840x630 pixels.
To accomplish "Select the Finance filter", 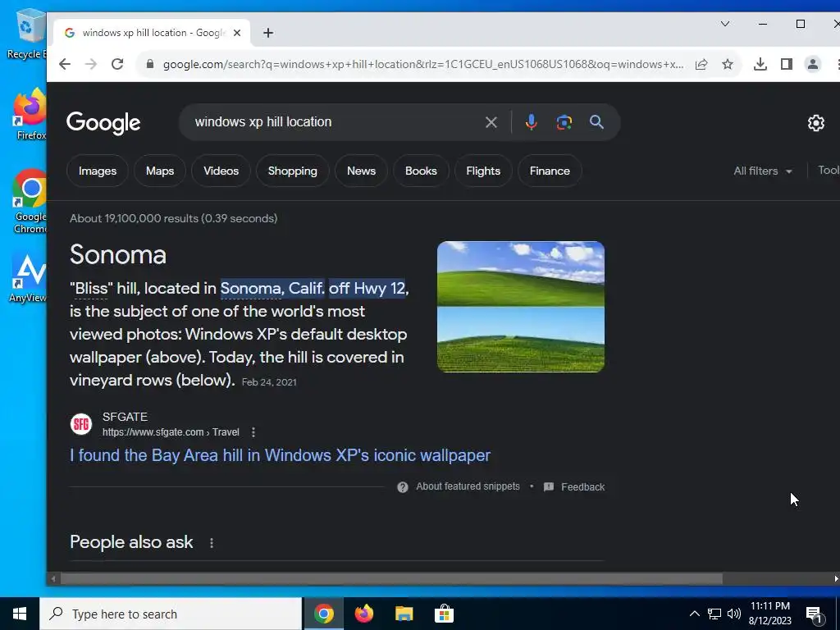I will [550, 171].
